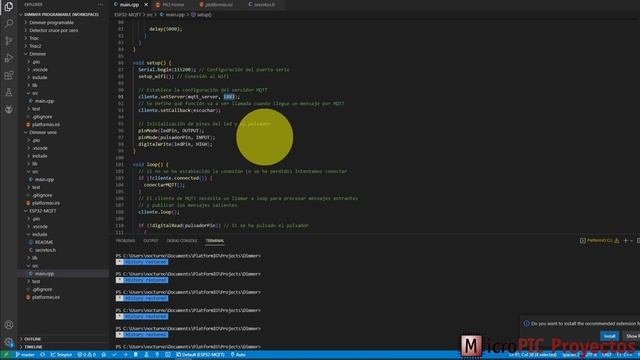
Task: Click code line pinMode(ledPin, OUTPUT);
Action: 171,131
